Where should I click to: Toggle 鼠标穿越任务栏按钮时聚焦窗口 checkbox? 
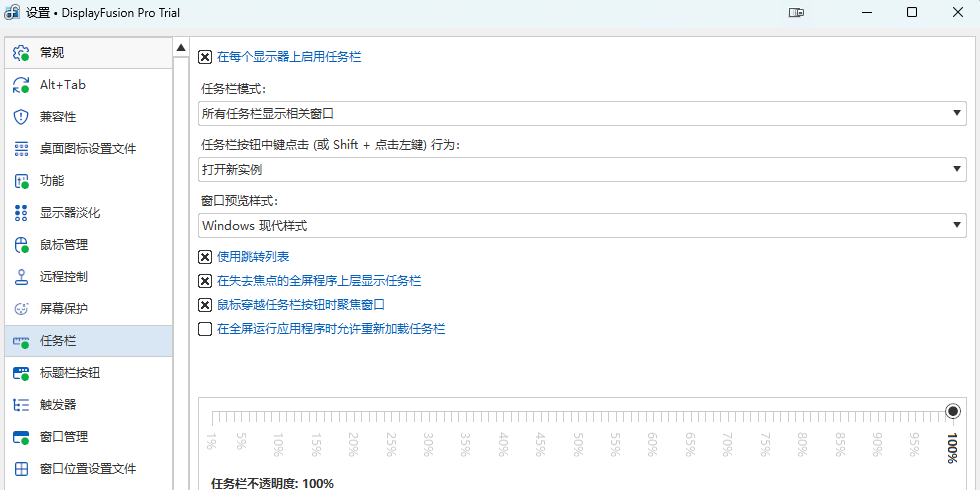pos(205,305)
